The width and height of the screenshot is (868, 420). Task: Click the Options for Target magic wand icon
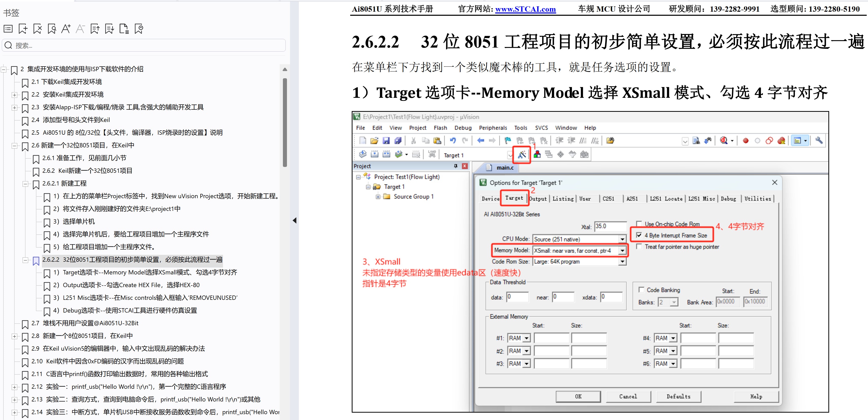click(x=522, y=155)
